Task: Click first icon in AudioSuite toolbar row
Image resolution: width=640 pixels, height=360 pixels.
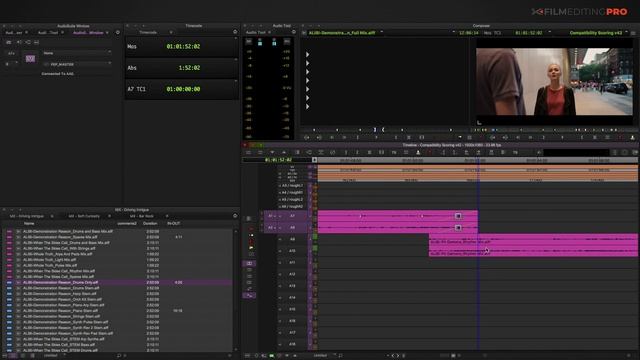Action: coord(9,42)
